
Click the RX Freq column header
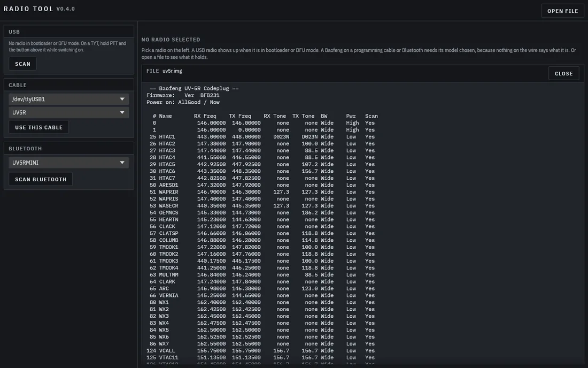pos(205,116)
